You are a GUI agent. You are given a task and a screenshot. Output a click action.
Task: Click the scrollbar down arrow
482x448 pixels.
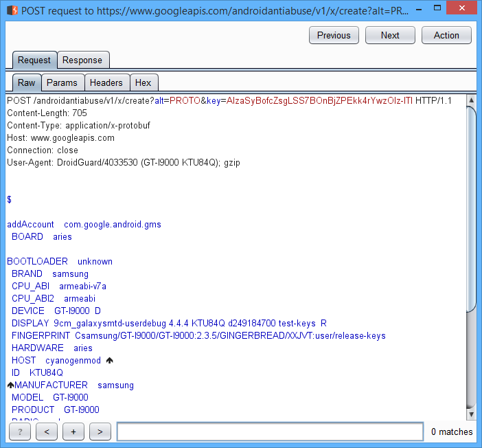(471, 414)
